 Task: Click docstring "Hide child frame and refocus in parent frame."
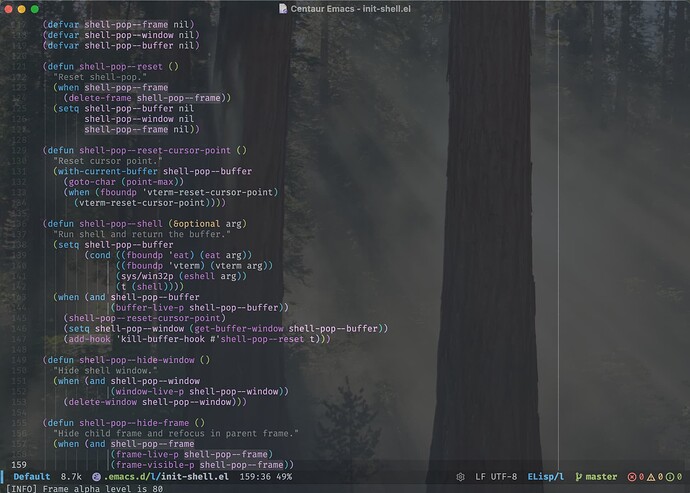click(x=176, y=434)
